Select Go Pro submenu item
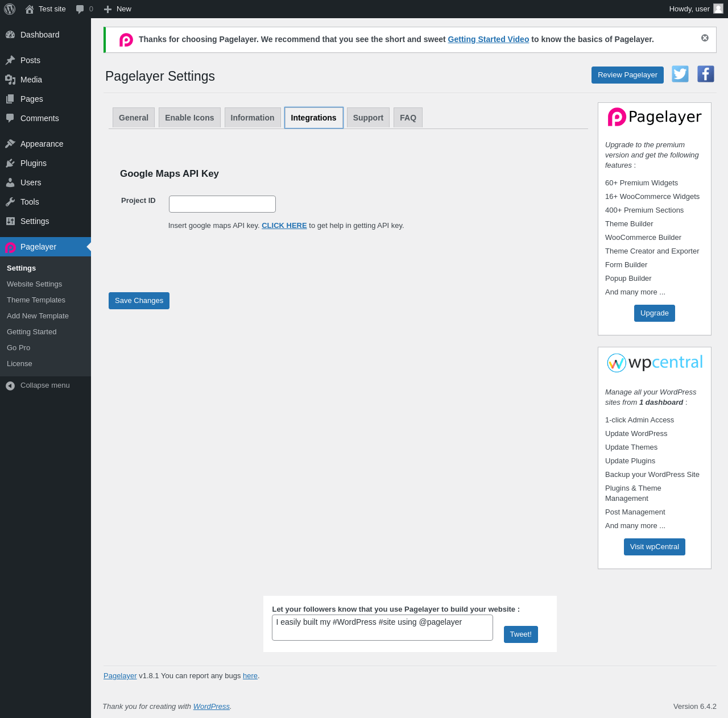 [45, 348]
